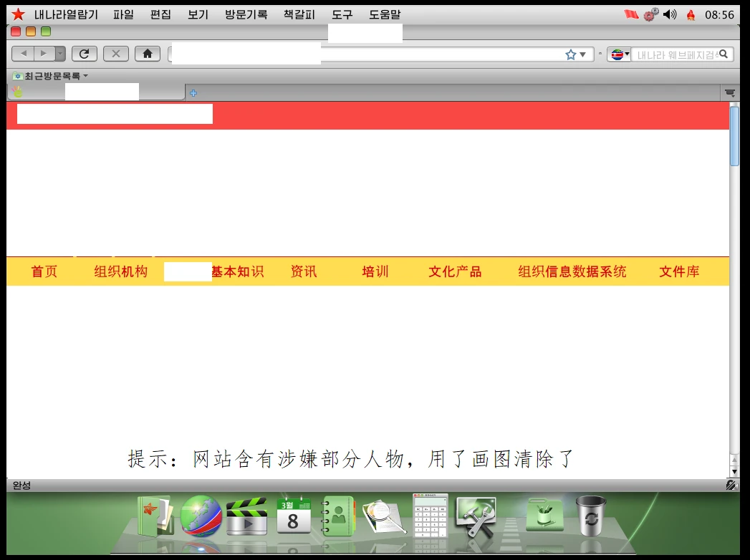Viewport: 750px width, 560px height.
Task: Go to the browser home page
Action: pos(148,54)
